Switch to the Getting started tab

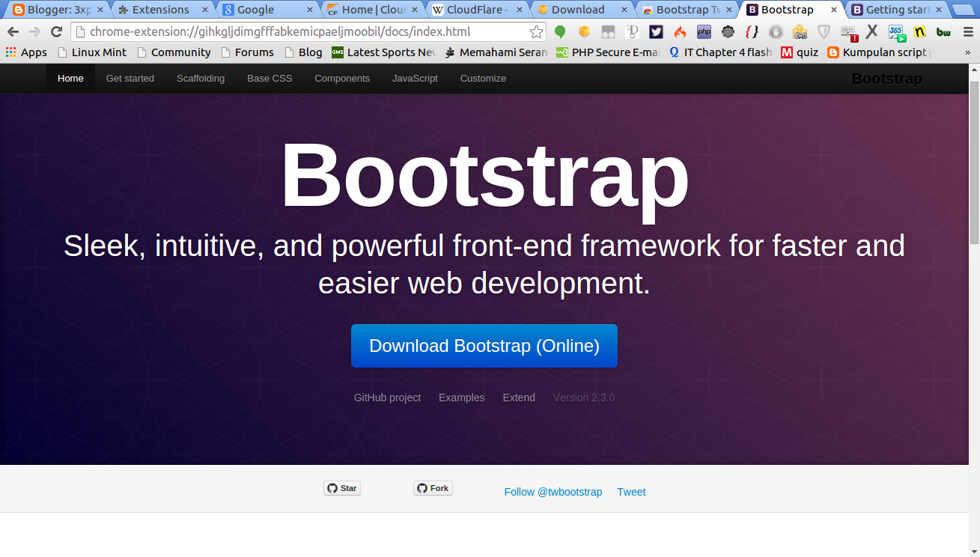pyautogui.click(x=897, y=10)
